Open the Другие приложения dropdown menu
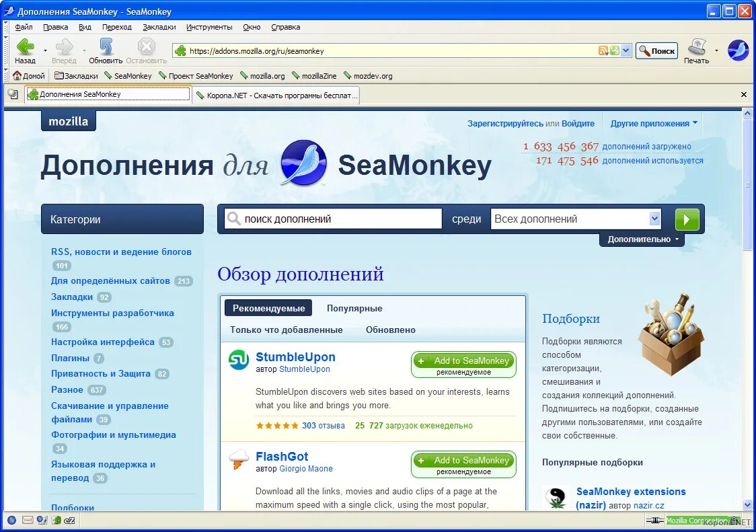This screenshot has width=756, height=532. [x=654, y=124]
